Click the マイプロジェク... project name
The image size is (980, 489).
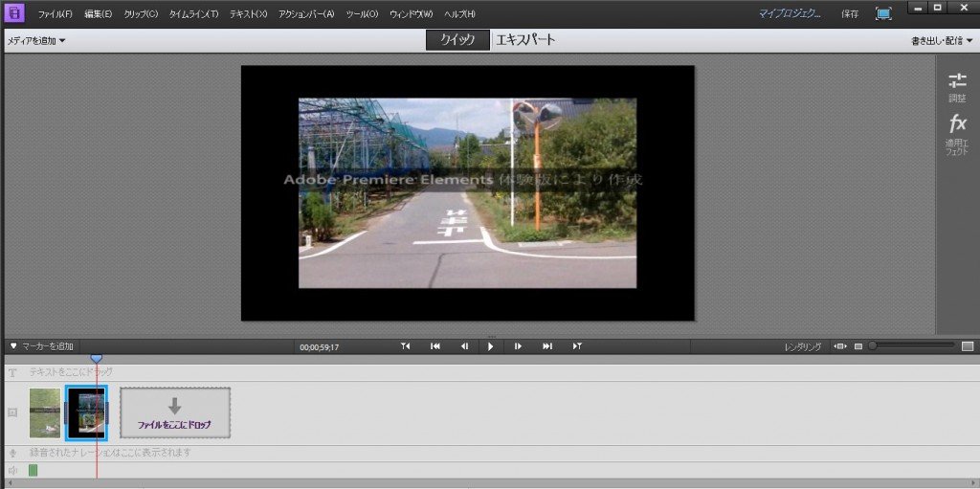pyautogui.click(x=790, y=13)
